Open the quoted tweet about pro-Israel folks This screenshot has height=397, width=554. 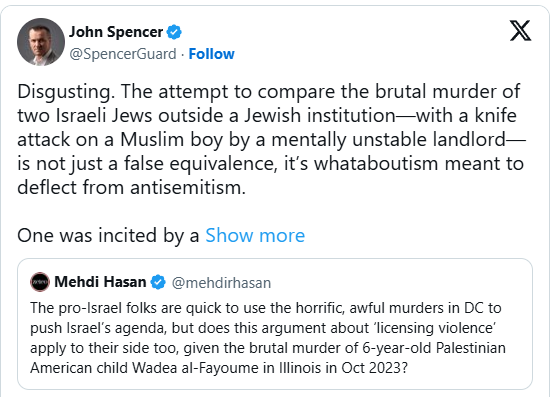pos(275,324)
